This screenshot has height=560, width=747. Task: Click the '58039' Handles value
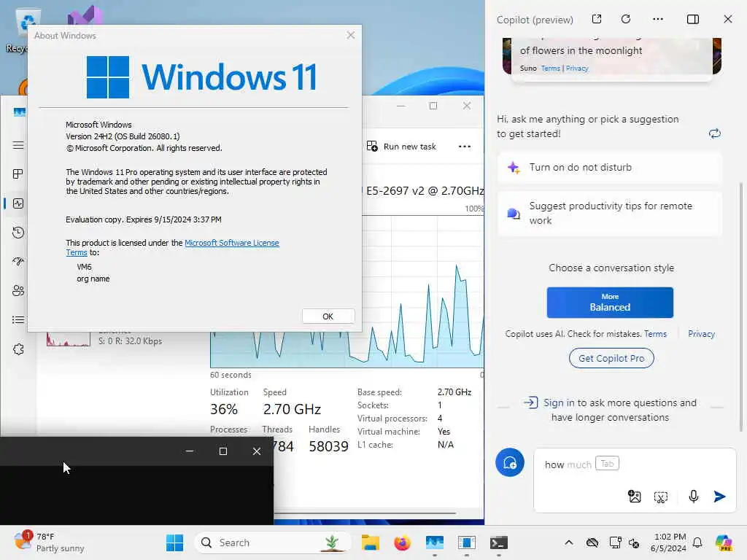tap(328, 446)
